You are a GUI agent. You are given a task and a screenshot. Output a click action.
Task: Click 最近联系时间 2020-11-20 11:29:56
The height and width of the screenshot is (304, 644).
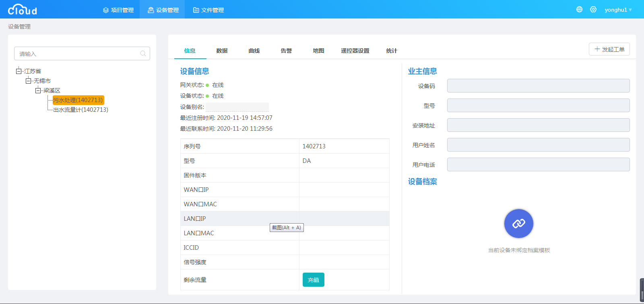[226, 129]
